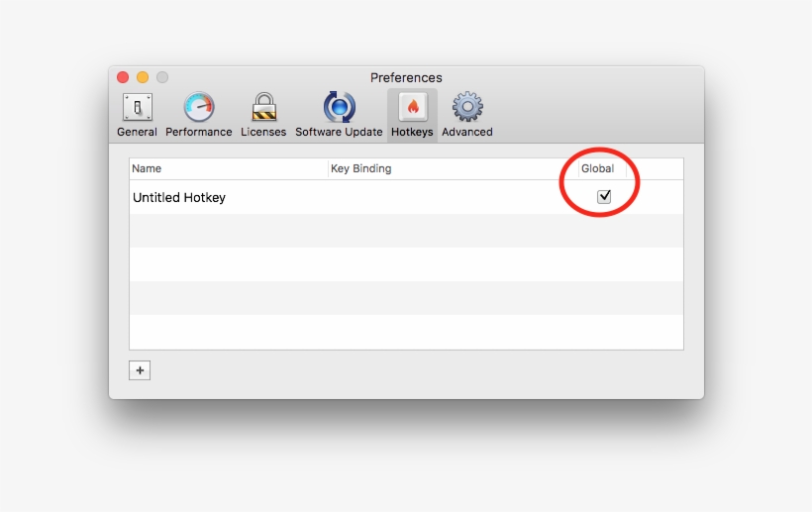
Task: Click the Key Binding column header
Action: [452, 168]
